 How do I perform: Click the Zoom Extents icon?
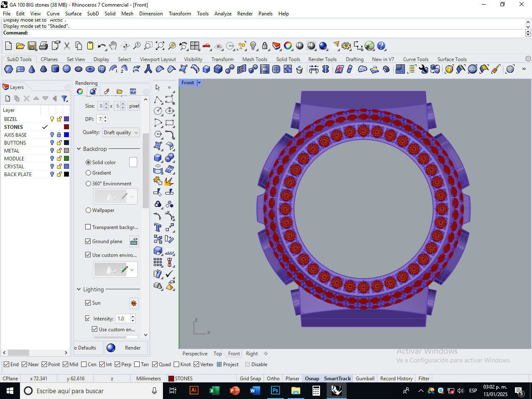point(160,46)
